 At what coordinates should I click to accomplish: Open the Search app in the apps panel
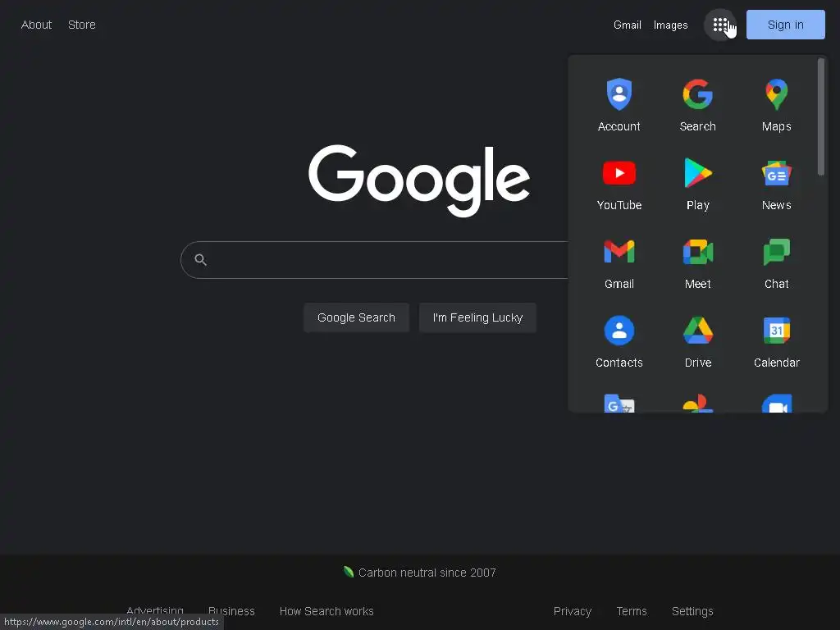click(697, 105)
